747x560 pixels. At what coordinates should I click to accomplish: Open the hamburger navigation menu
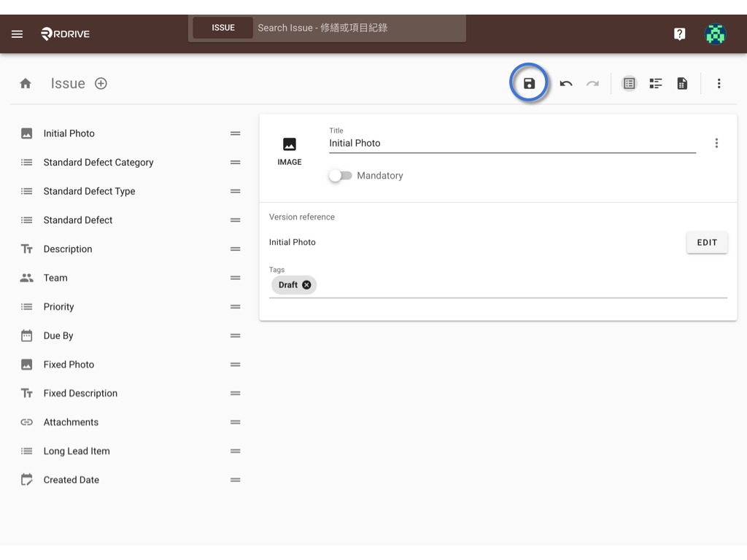18,34
